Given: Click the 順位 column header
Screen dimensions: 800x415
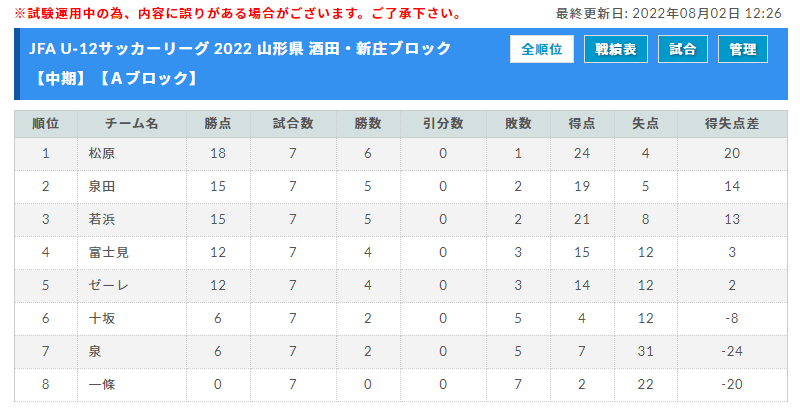Looking at the screenshot, I should click(x=45, y=124).
